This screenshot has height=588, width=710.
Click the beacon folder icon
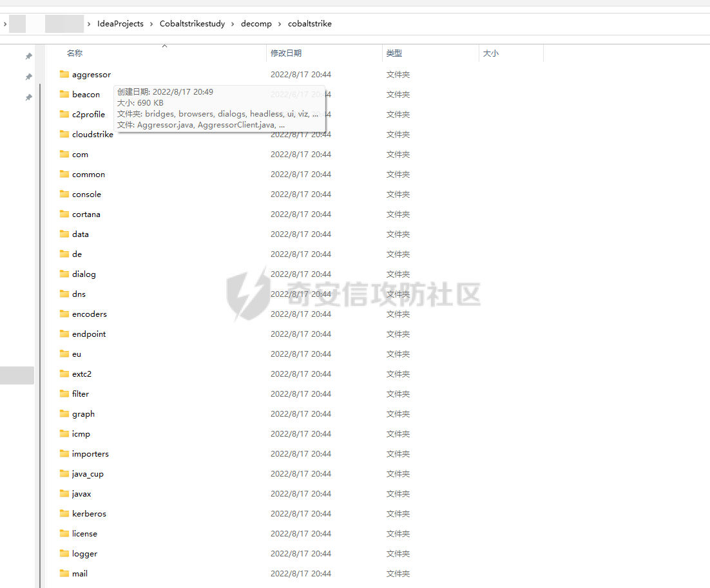tap(64, 94)
